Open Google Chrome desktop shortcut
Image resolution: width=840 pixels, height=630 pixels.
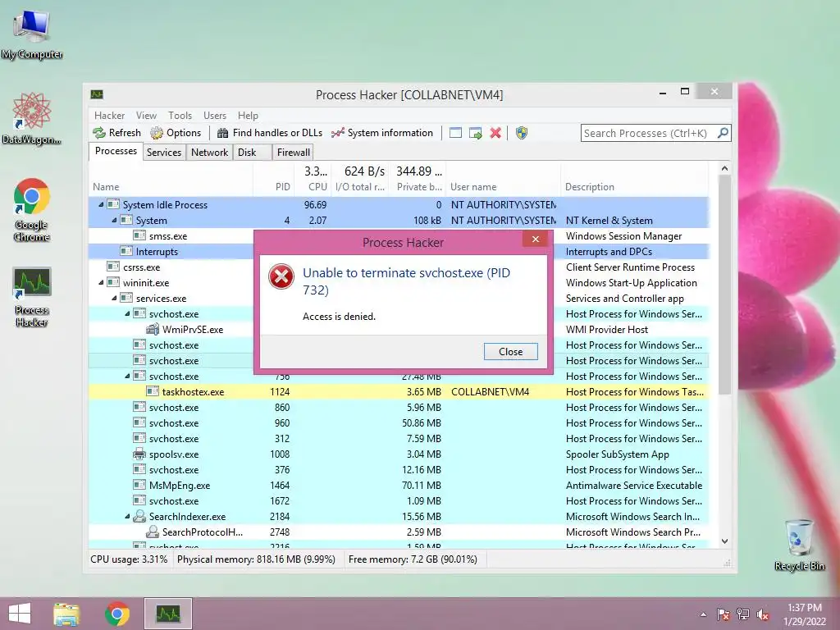(32, 210)
